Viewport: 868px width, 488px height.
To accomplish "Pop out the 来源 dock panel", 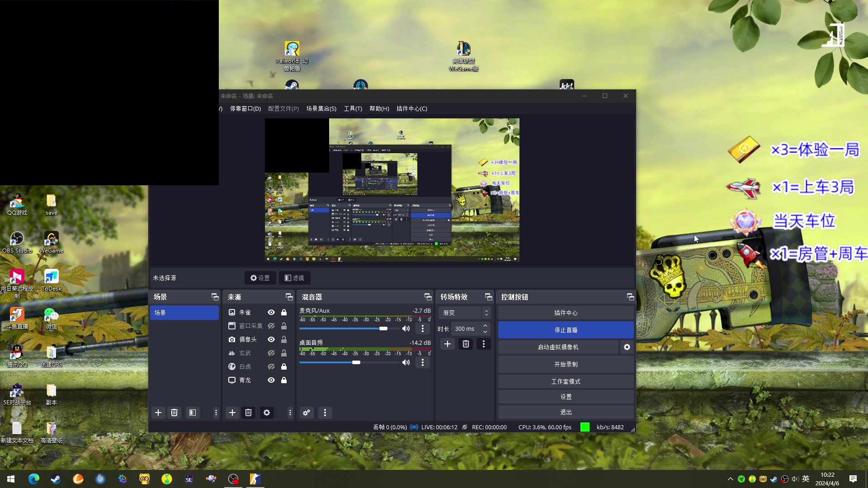I will tap(289, 297).
